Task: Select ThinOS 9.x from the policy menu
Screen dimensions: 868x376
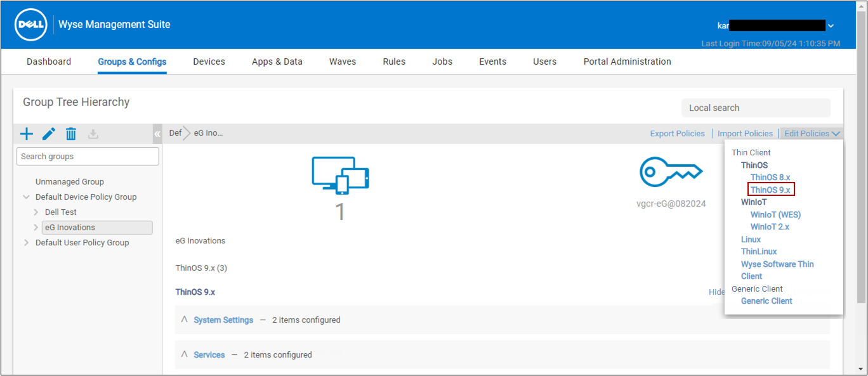Action: [x=770, y=190]
